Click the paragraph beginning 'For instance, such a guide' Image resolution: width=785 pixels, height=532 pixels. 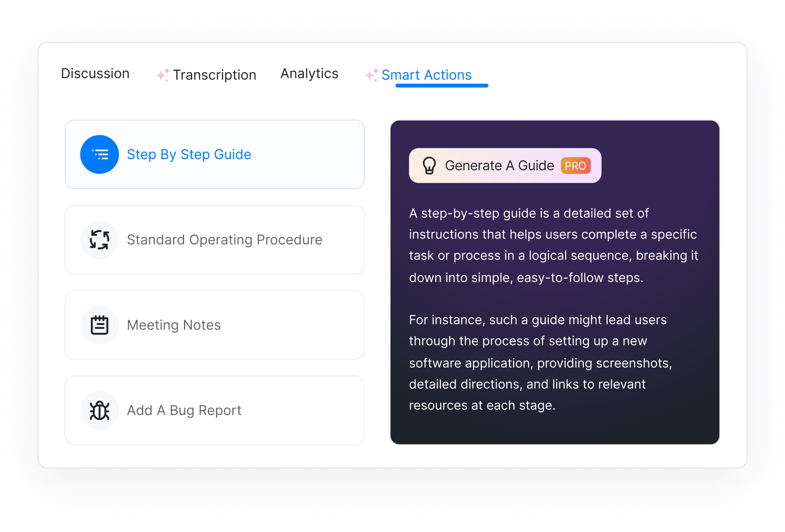tap(541, 362)
